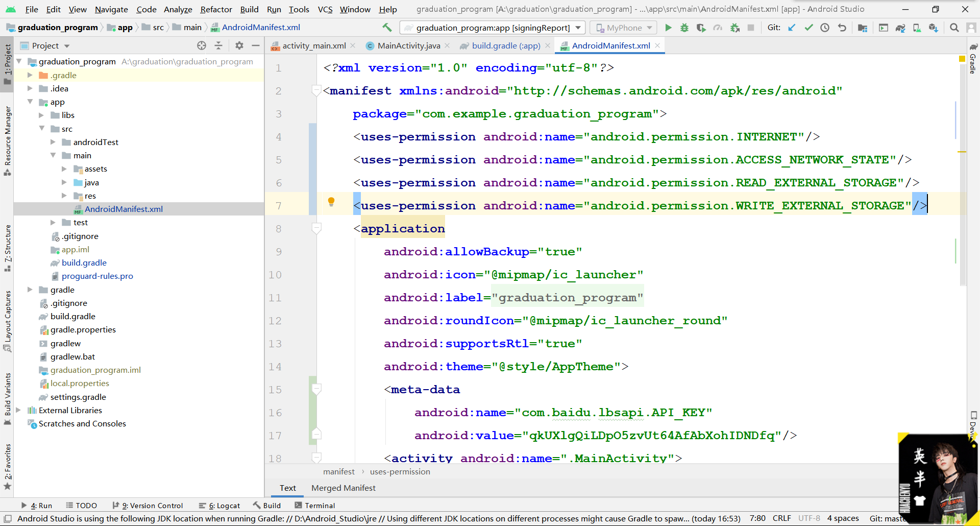Click Collapse All icon in Project panel
980x526 pixels.
tap(218, 45)
